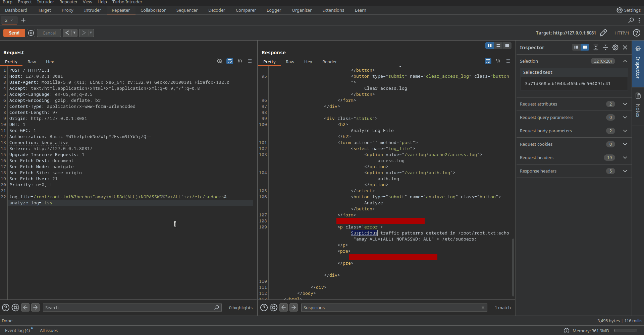
Task: Click the orange Send button
Action: (14, 33)
